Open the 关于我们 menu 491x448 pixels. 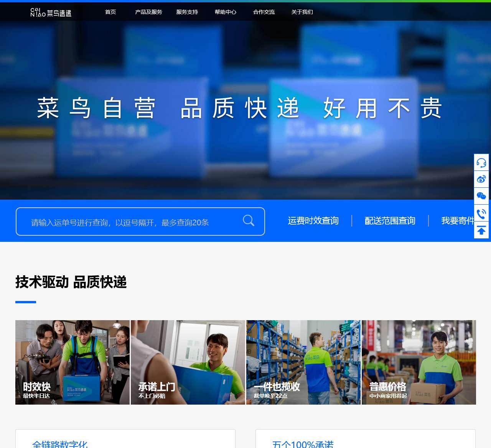(302, 12)
